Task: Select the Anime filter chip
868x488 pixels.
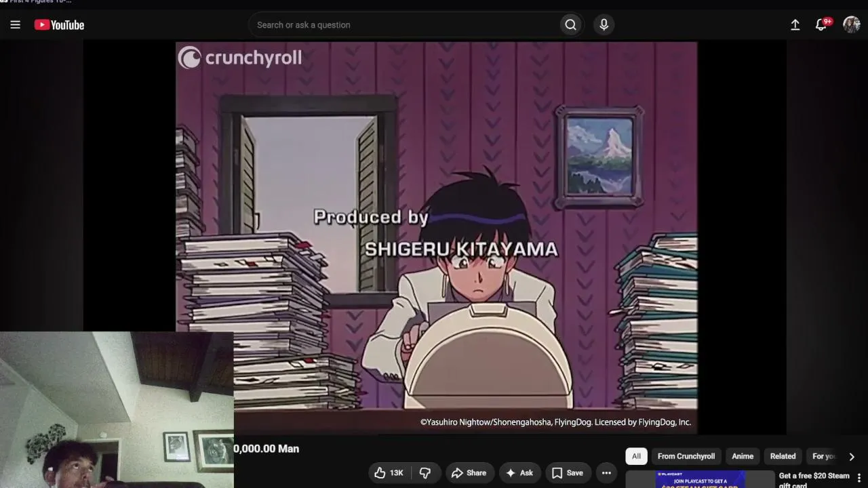Action: click(743, 456)
